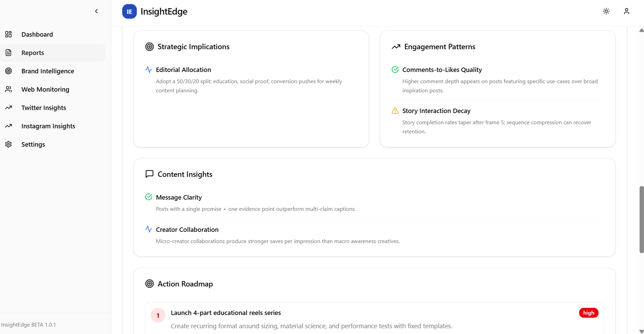
Task: Open the Instagram Insights page
Action: click(x=48, y=126)
